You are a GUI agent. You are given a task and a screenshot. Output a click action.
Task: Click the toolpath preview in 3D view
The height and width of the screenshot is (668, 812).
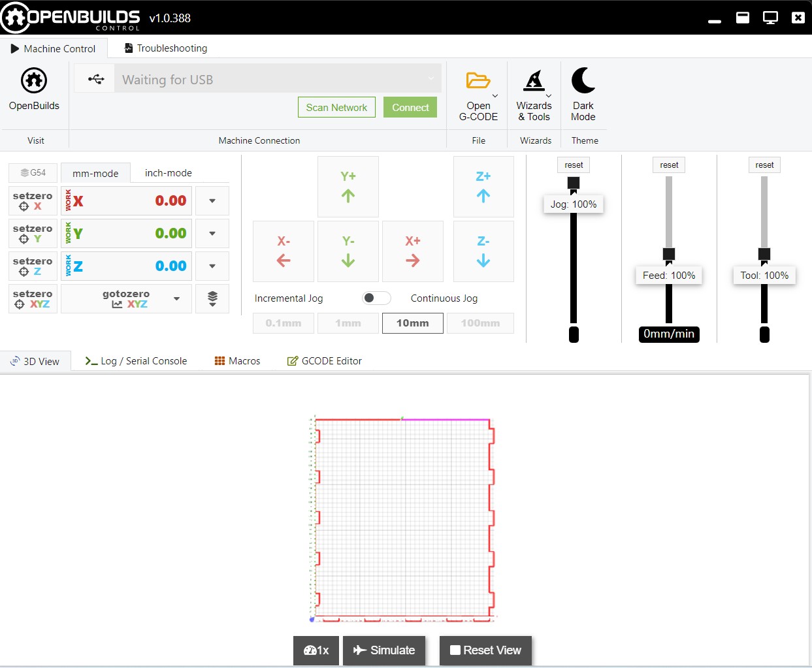[402, 518]
